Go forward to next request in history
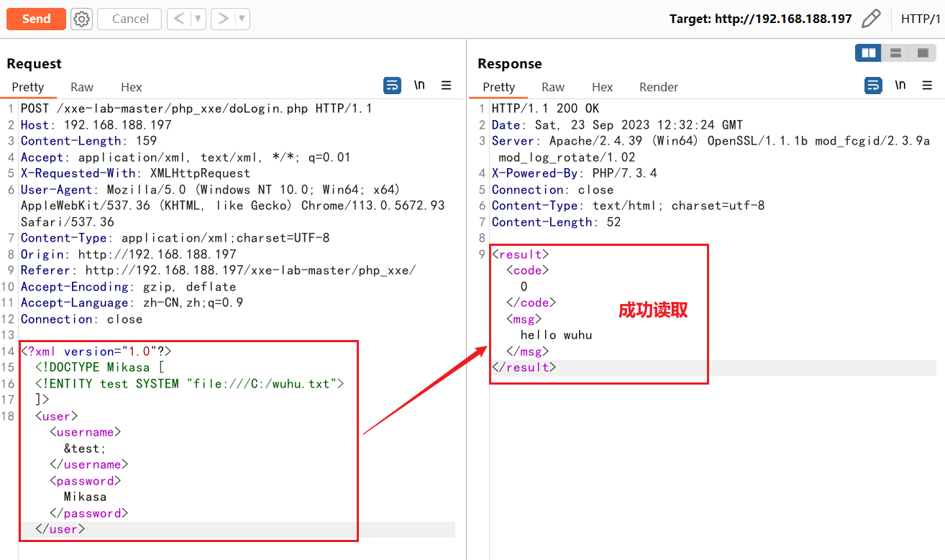Image resolution: width=945 pixels, height=560 pixels. pyautogui.click(x=223, y=19)
